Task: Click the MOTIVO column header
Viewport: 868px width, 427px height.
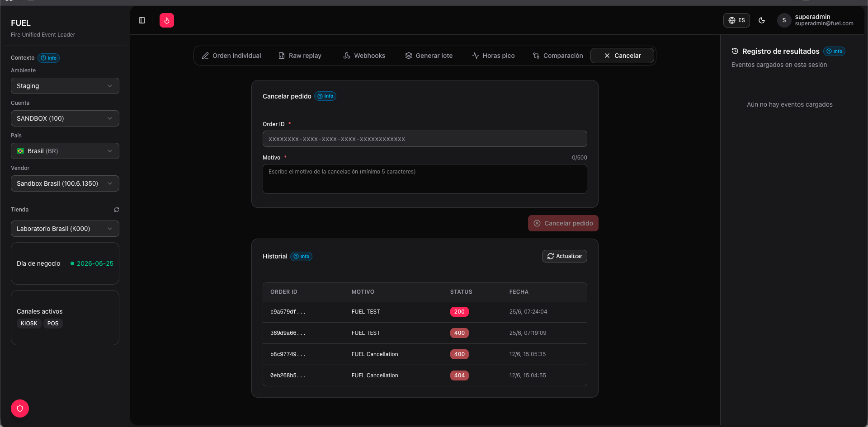Action: tap(363, 292)
